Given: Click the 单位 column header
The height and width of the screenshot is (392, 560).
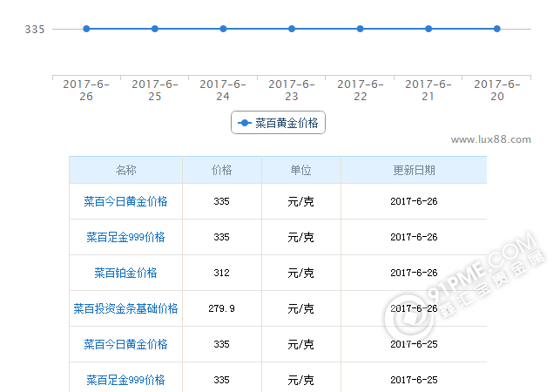Looking at the screenshot, I should click(x=300, y=170).
